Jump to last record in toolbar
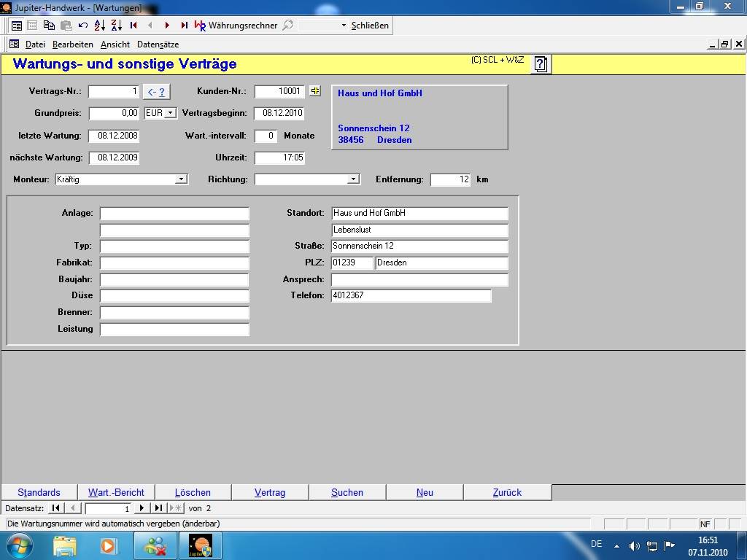 tap(184, 25)
